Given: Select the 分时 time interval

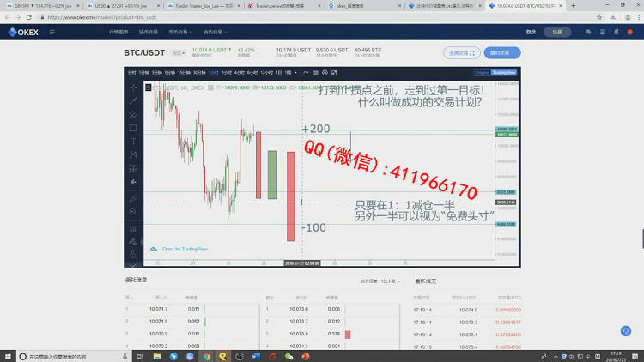Looking at the screenshot, I should 131,73.
